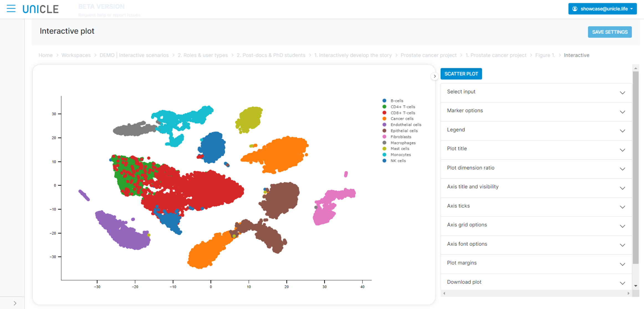Toggle B-cells series in legend
Viewport: 644px width, 309px height.
[397, 101]
